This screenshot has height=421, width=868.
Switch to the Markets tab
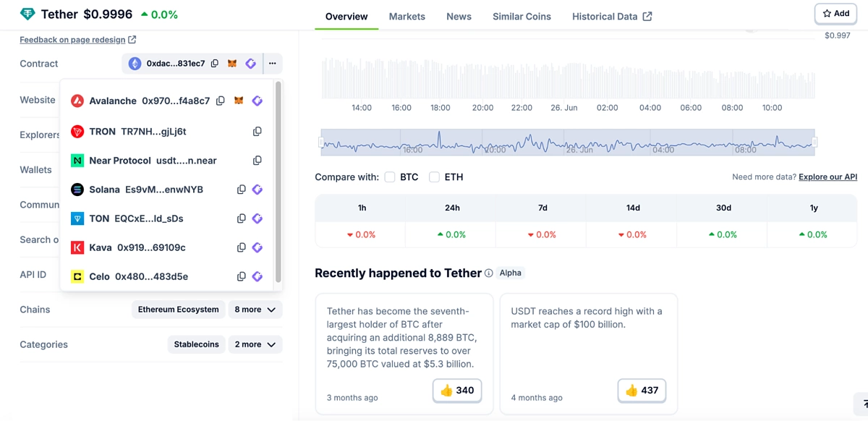pos(407,16)
